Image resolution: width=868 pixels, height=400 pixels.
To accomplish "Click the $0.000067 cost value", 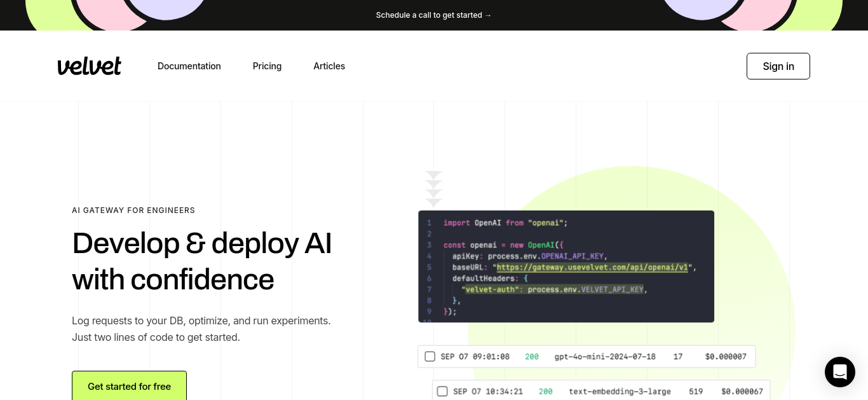I will pos(742,391).
